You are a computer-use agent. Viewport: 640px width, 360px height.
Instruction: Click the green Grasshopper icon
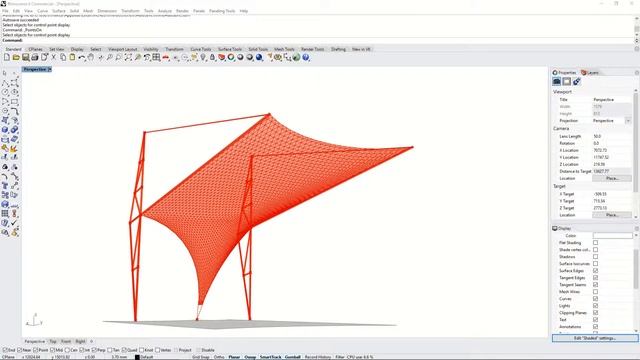296,58
